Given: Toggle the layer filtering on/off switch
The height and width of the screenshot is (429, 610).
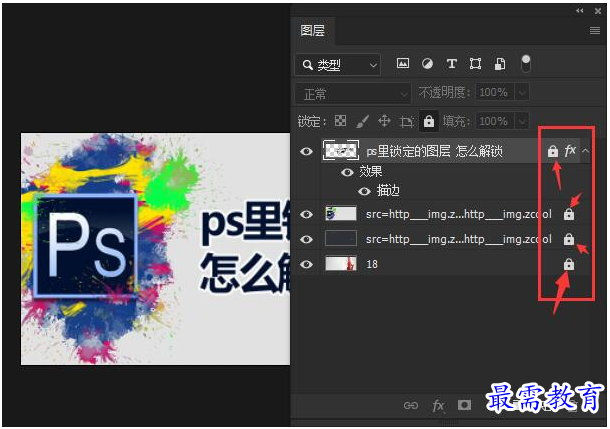Looking at the screenshot, I should [526, 63].
